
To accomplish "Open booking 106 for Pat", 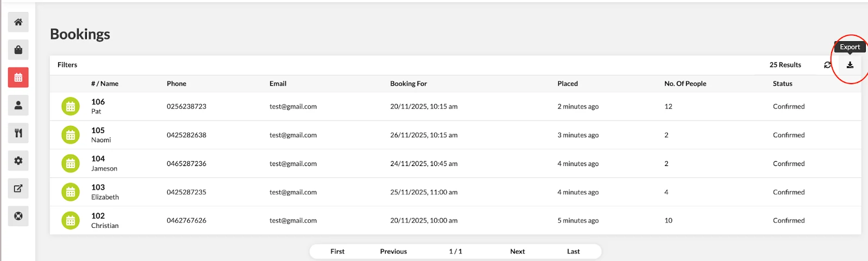I will tap(455, 106).
